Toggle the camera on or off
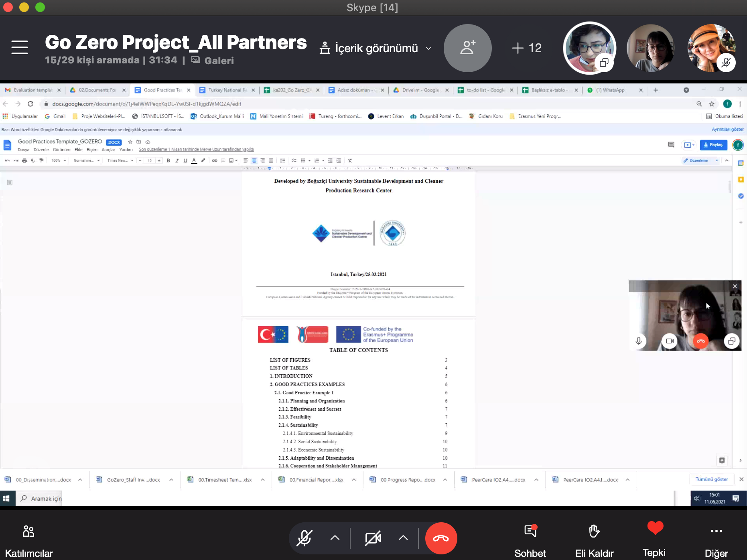The height and width of the screenshot is (560, 747). coord(373,538)
